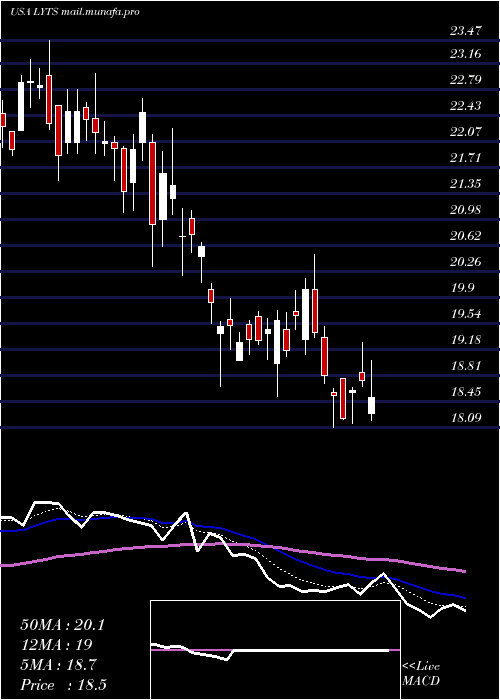Select the 21.71 price axis label
This screenshot has width=500, height=700.
point(466,158)
